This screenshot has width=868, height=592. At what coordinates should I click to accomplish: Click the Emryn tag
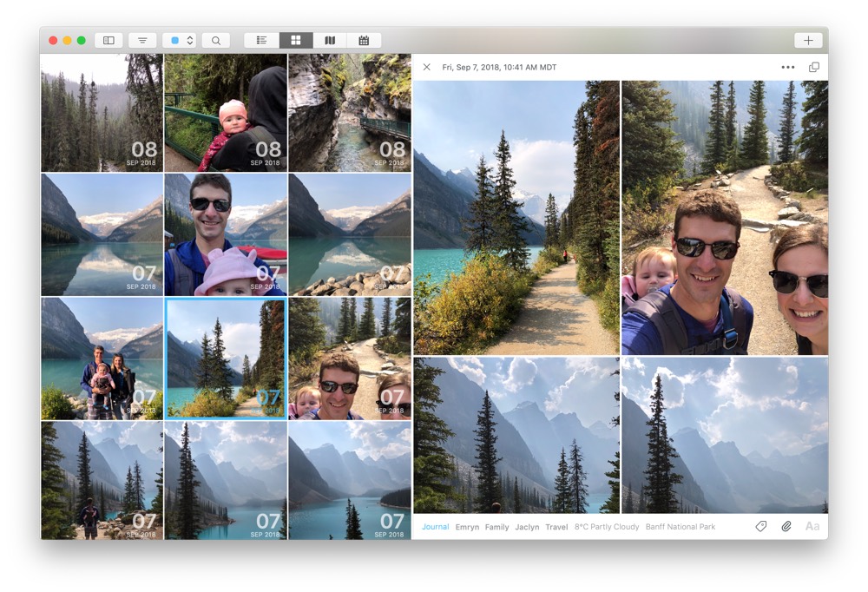click(x=467, y=527)
